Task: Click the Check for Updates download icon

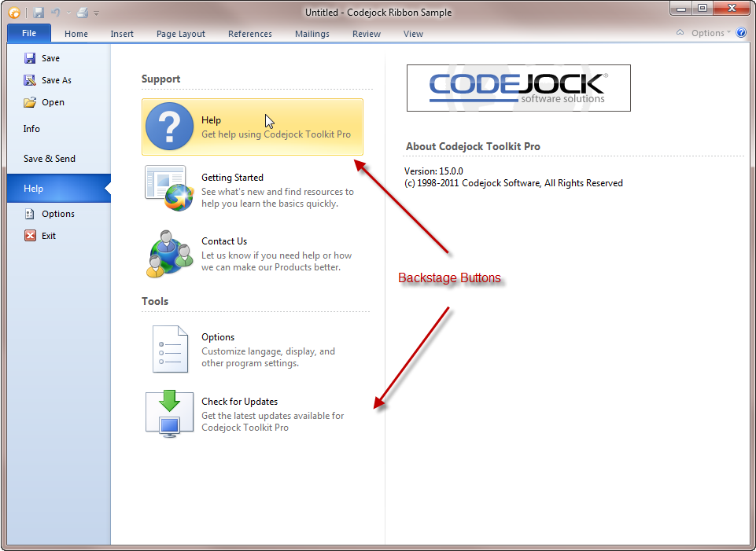Action: click(169, 413)
